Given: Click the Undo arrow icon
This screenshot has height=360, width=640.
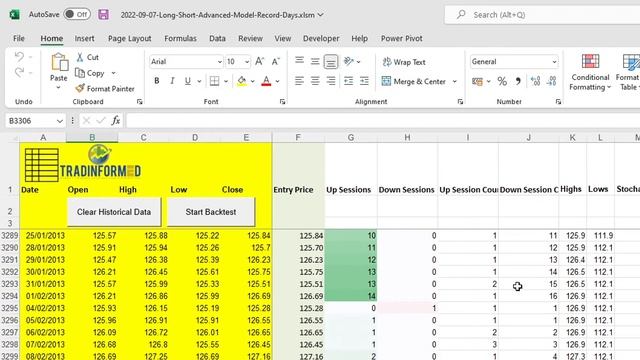Looking at the screenshot, I should (19, 57).
